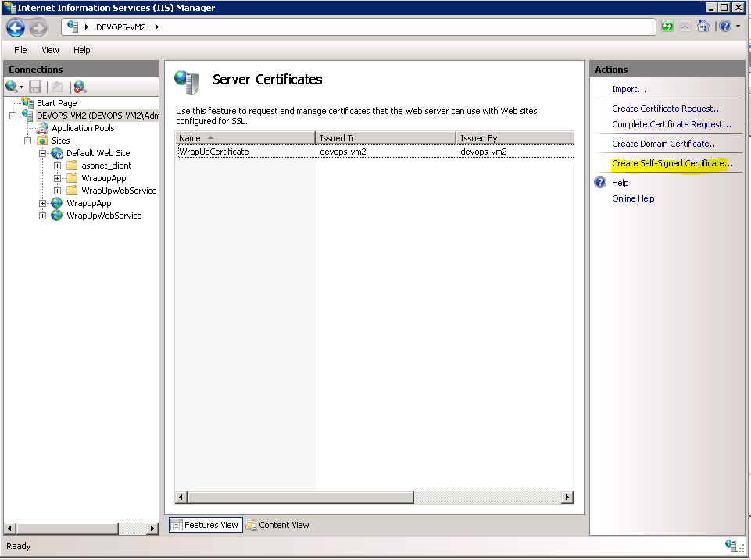Click the Import action link
751x560 pixels.
coord(628,89)
